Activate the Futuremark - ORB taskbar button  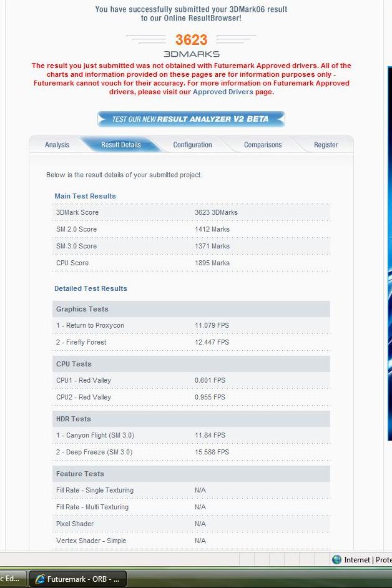77,579
